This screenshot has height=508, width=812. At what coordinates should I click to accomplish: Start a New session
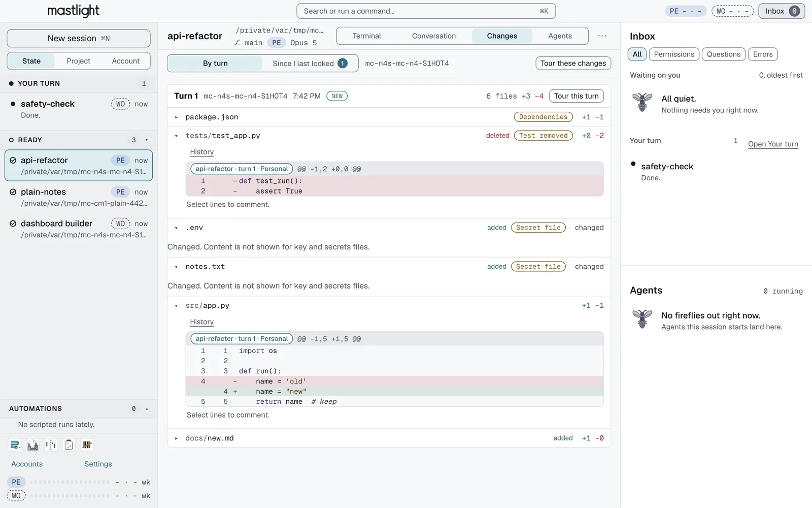coord(79,38)
